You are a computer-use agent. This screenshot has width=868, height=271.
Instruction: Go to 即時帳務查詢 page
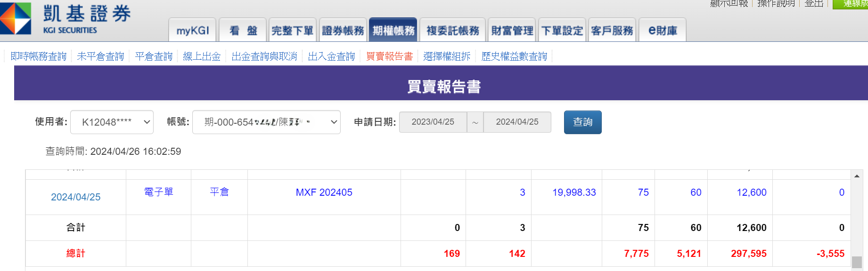coord(39,56)
